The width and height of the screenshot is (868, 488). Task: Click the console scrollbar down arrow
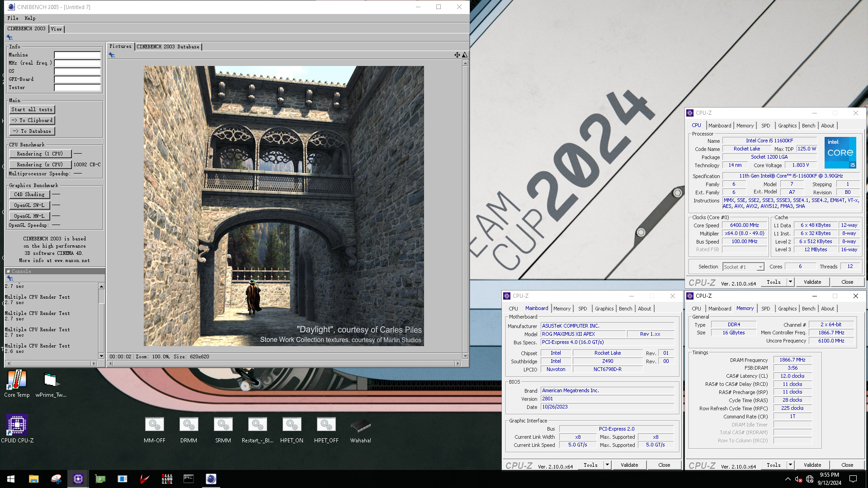point(101,356)
